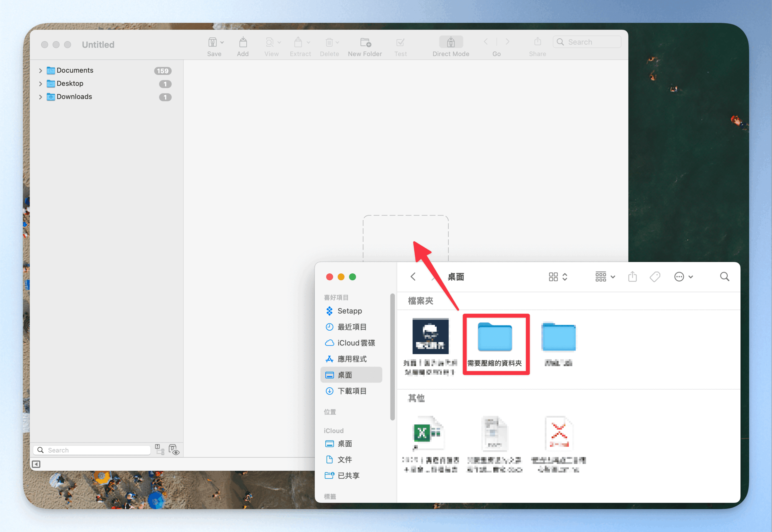
Task: Expand the Downloads folder chevron
Action: coord(40,97)
